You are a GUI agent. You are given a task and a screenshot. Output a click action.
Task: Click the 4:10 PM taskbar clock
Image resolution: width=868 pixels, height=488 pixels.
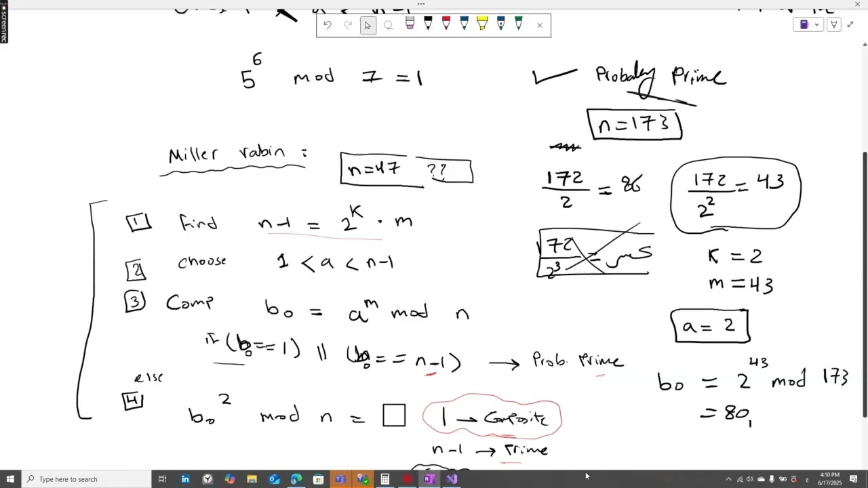point(830,479)
